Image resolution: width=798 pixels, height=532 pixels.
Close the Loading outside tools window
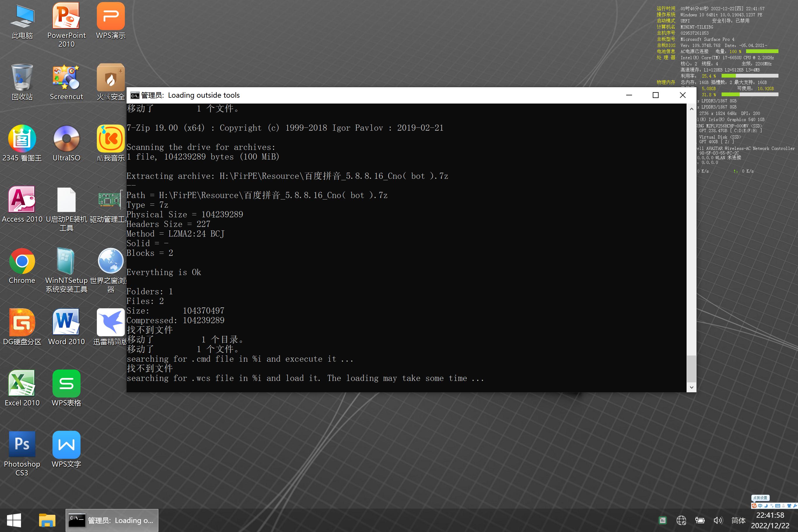click(x=682, y=95)
